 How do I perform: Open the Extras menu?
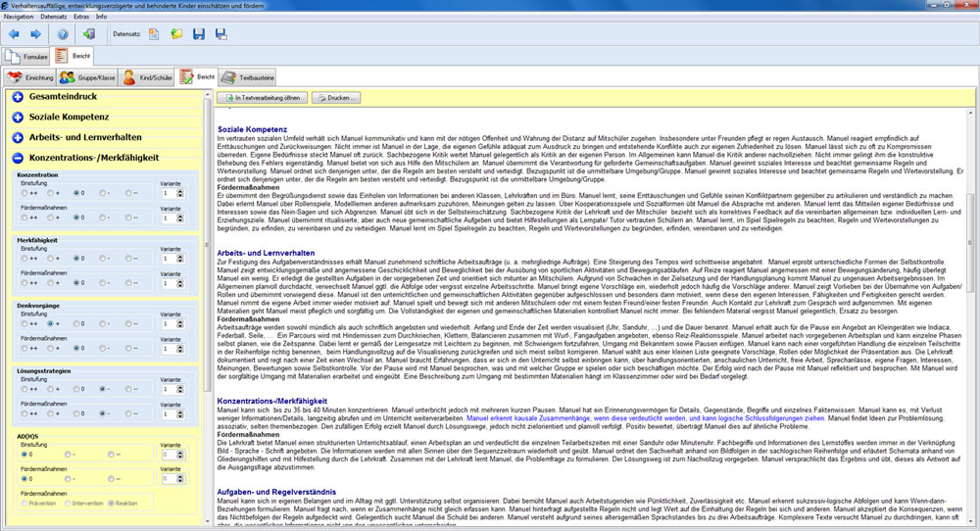click(x=81, y=17)
